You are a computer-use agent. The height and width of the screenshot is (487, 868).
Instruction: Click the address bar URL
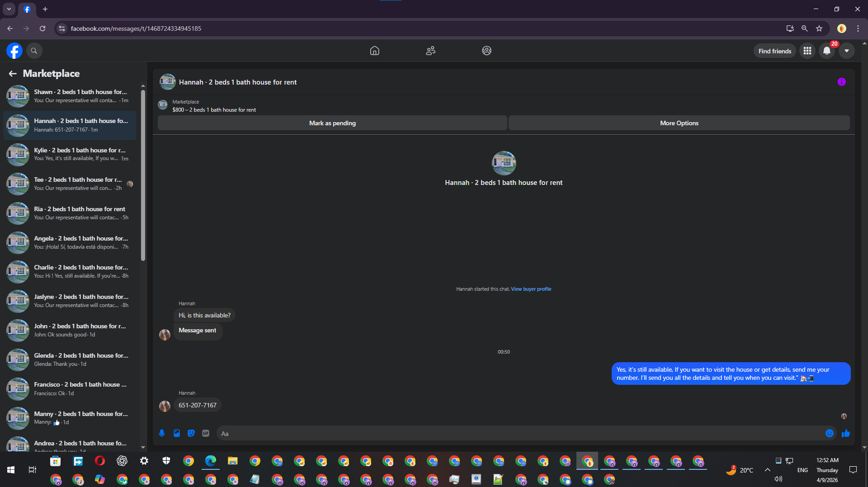pos(136,28)
